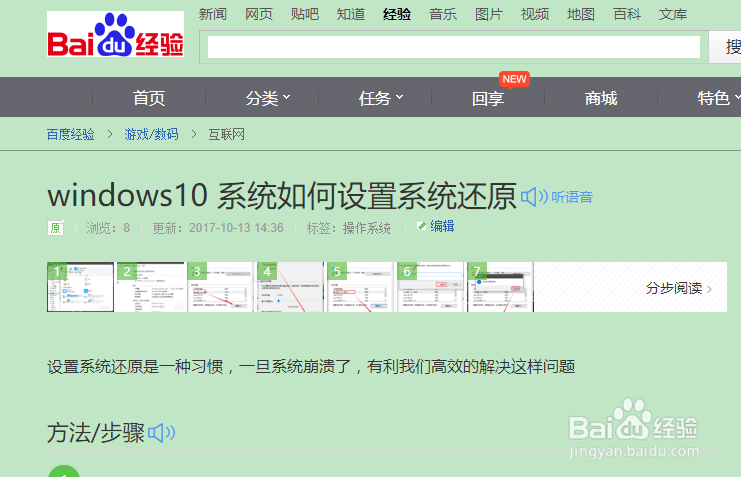741x477 pixels.
Task: Expand the 任务 dropdown menu
Action: (x=380, y=98)
